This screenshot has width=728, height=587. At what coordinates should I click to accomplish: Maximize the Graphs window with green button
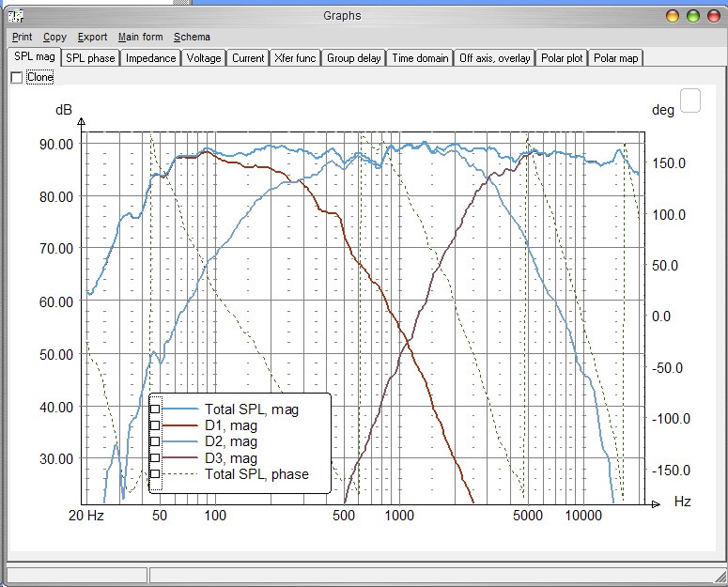(x=693, y=16)
